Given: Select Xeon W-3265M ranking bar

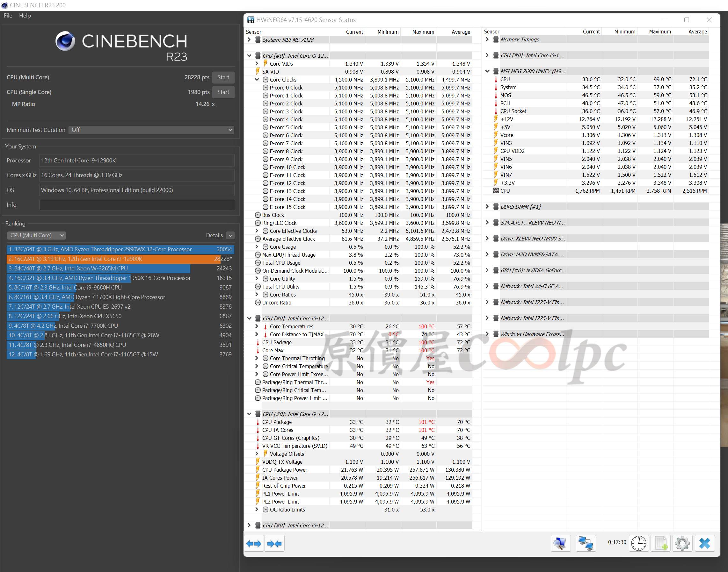Looking at the screenshot, I should (120, 268).
